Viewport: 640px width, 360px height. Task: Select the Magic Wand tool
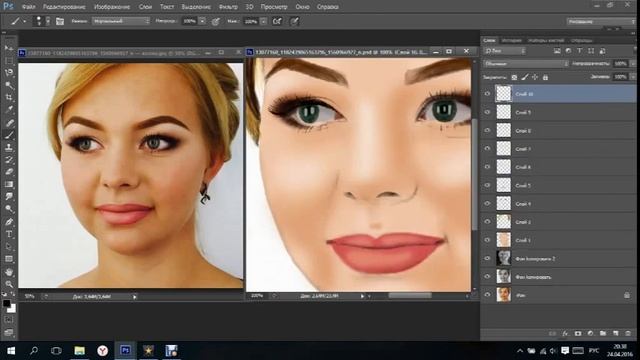pos(9,85)
